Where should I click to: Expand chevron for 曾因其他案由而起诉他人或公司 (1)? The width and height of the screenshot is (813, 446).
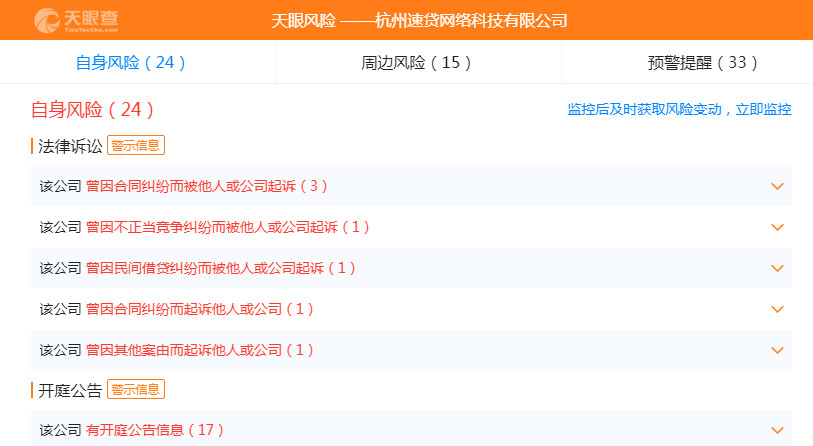pyautogui.click(x=777, y=350)
